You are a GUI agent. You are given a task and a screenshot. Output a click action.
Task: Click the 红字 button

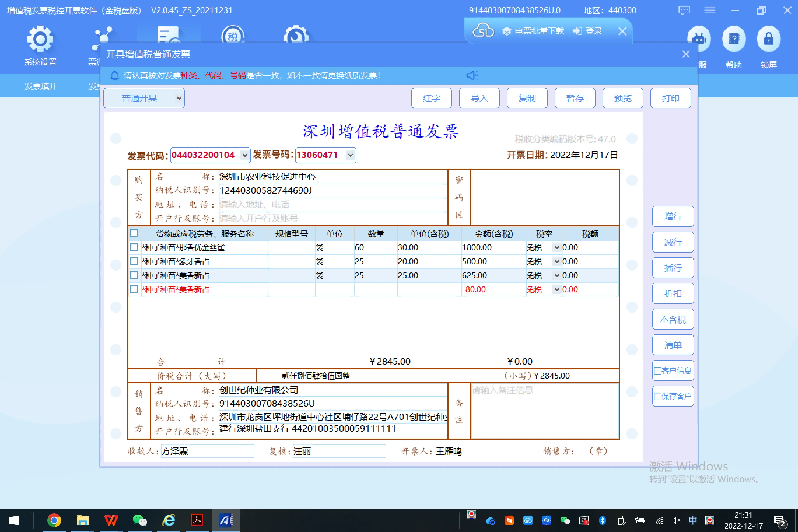(431, 98)
